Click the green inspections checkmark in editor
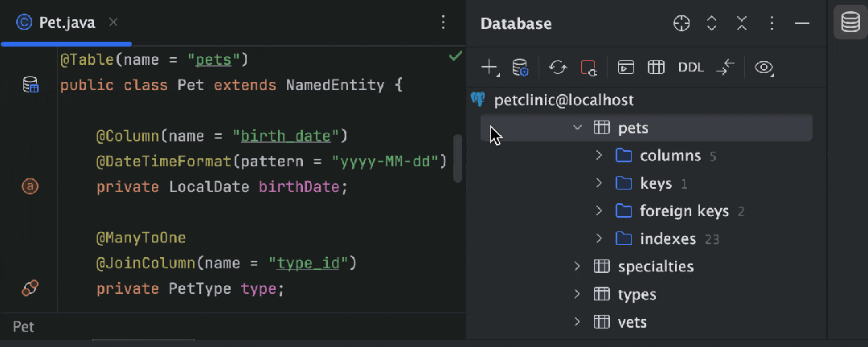The width and height of the screenshot is (868, 347). (x=455, y=56)
